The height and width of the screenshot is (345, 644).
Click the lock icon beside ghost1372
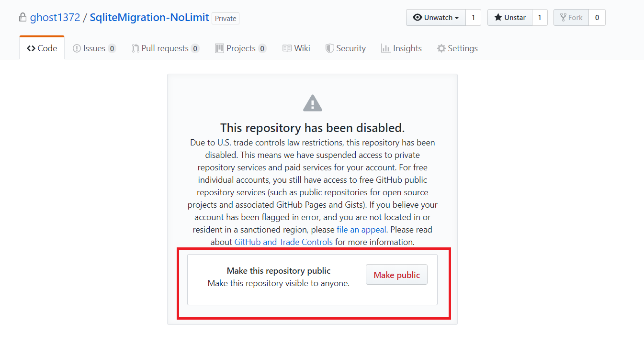click(23, 18)
